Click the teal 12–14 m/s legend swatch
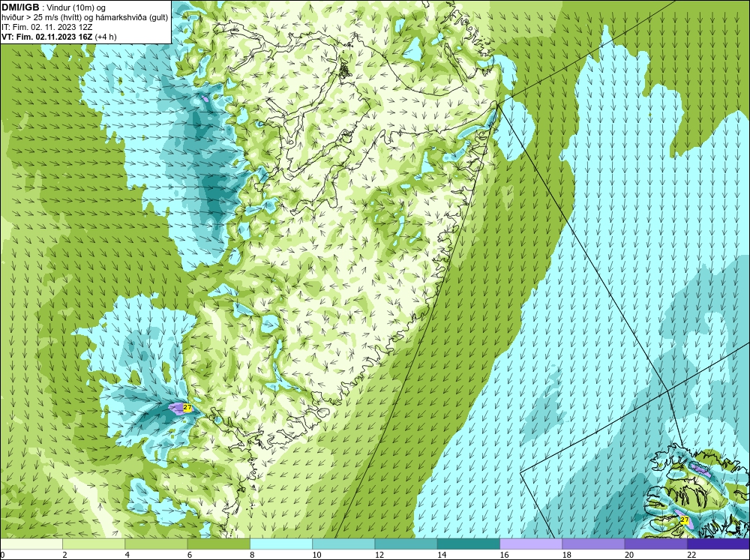The image size is (750, 560). [406, 544]
